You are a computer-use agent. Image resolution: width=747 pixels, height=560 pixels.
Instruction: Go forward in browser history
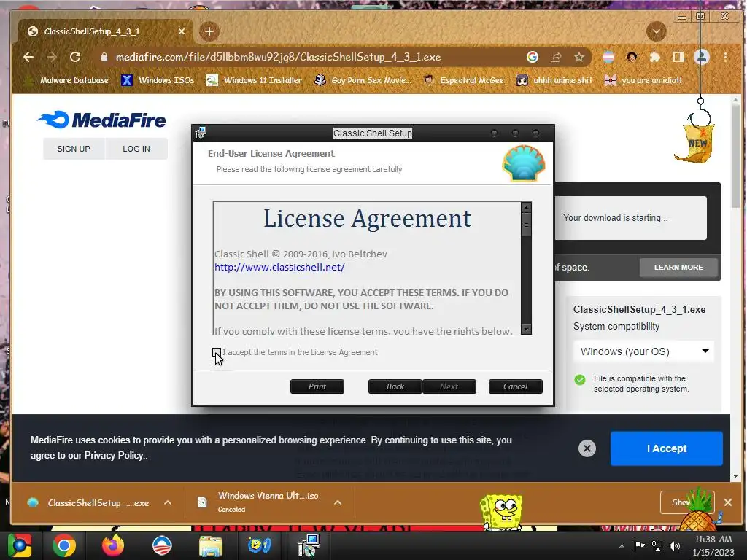point(52,57)
